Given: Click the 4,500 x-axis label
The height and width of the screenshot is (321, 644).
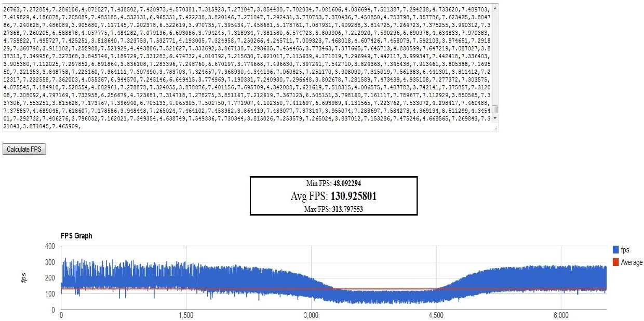Looking at the screenshot, I should (436, 316).
